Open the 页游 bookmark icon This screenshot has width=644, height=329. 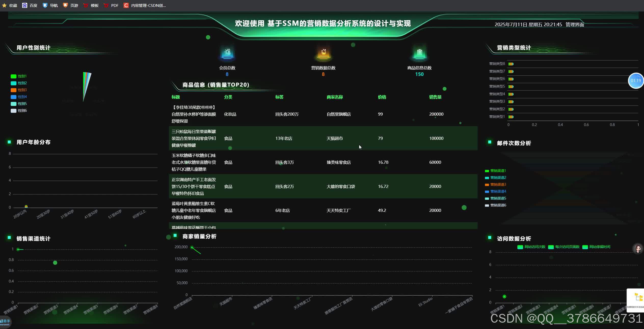click(65, 5)
